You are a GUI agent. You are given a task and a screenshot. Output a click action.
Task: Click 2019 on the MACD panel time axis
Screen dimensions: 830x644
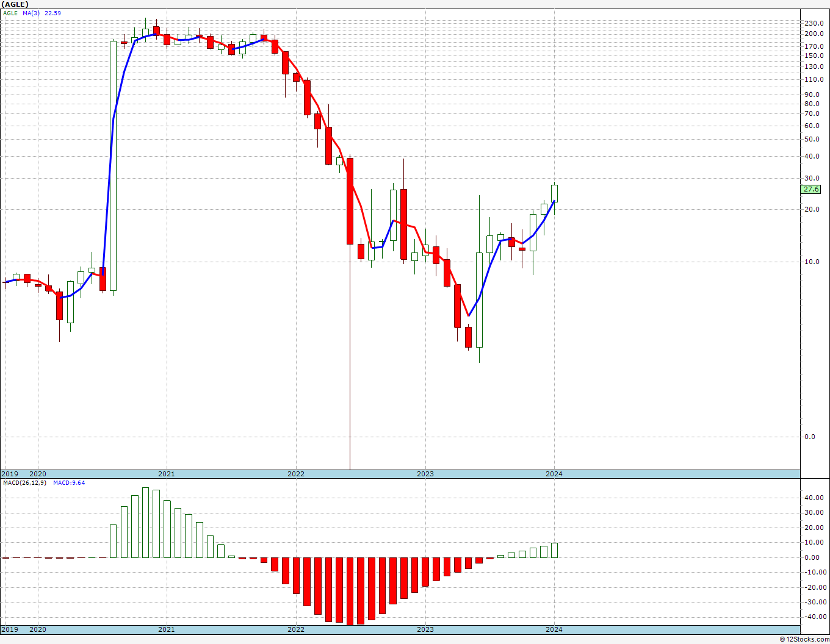click(9, 629)
